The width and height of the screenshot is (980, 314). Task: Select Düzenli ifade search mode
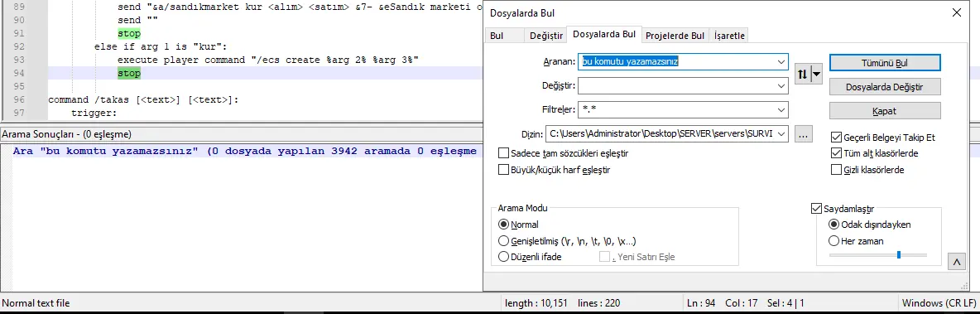coord(504,257)
